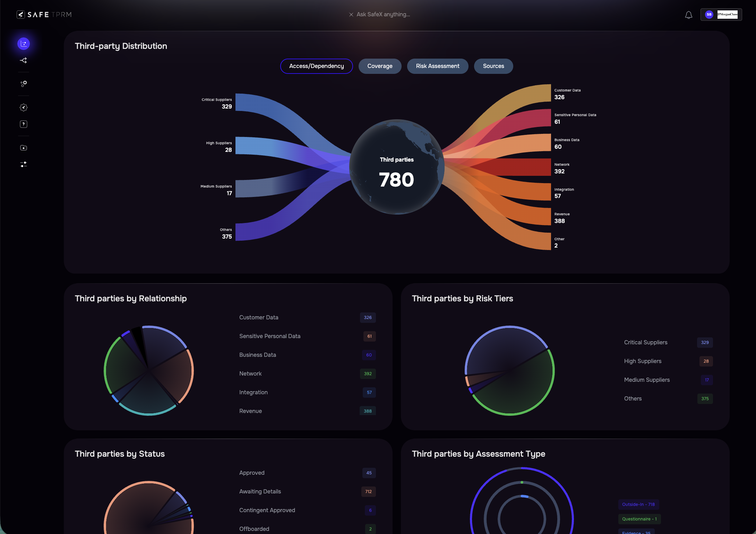Image resolution: width=756 pixels, height=534 pixels.
Task: Open the SB profile avatar menu
Action: pos(709,14)
